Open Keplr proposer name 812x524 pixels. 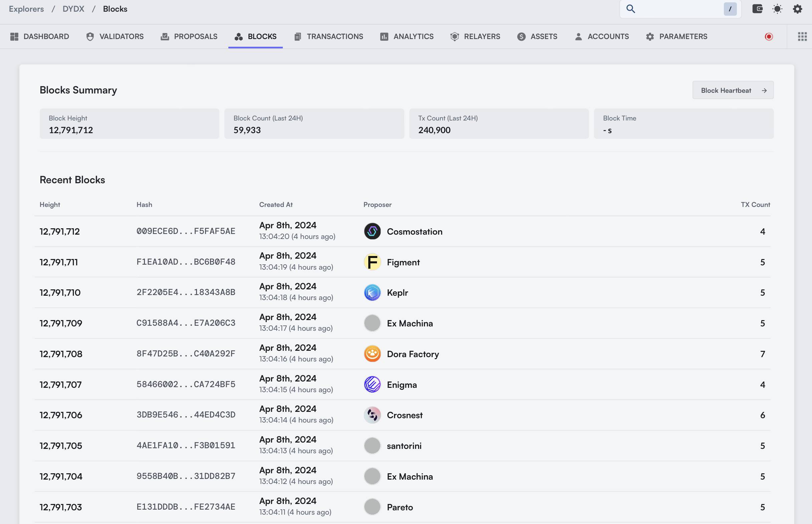(398, 293)
